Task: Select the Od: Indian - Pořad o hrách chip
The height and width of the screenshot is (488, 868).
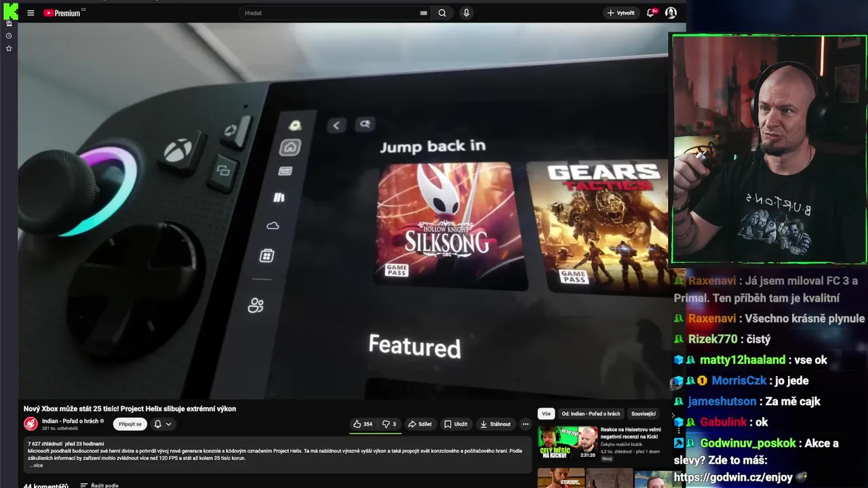Action: [591, 413]
